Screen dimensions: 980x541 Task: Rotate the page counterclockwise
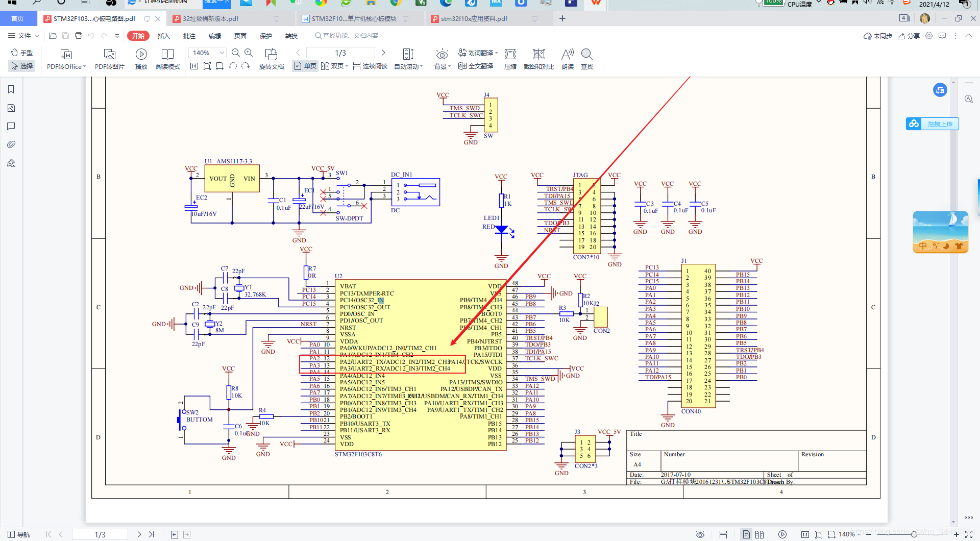(233, 66)
